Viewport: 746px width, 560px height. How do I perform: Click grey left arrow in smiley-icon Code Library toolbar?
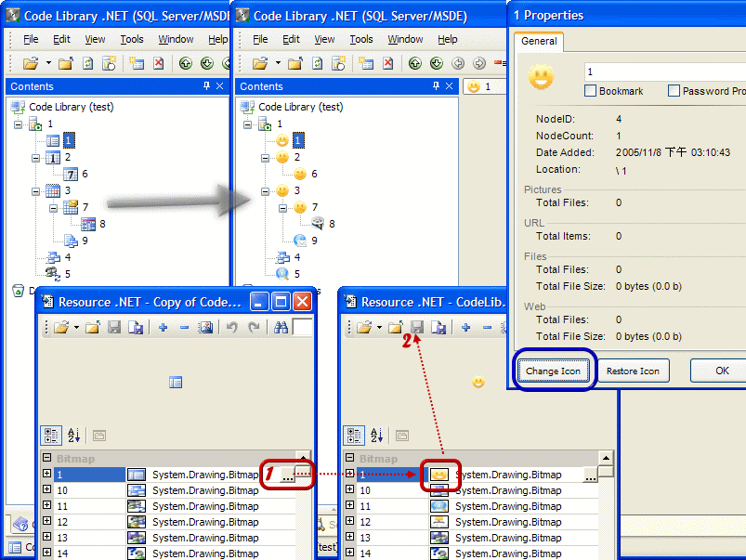pyautogui.click(x=458, y=63)
